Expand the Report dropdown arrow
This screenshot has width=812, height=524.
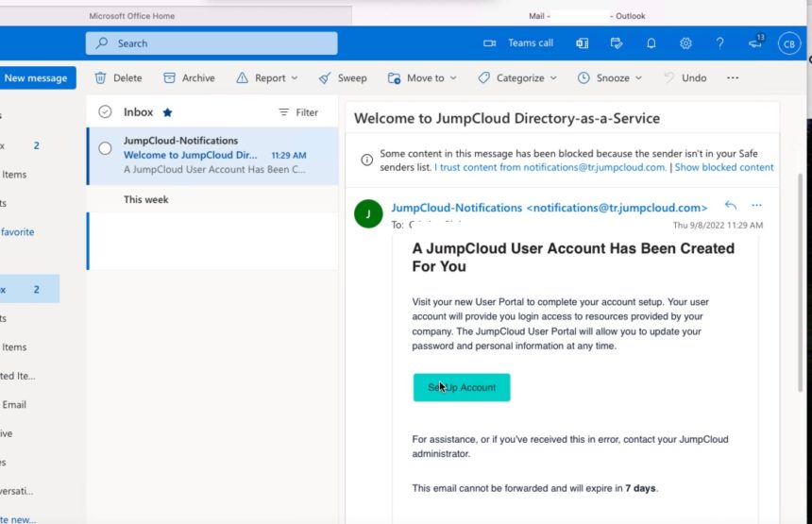click(295, 78)
